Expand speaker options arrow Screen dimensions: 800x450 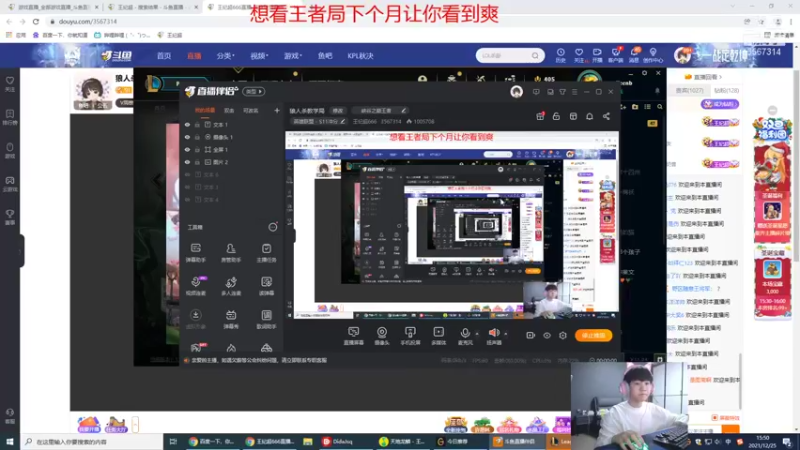506,334
